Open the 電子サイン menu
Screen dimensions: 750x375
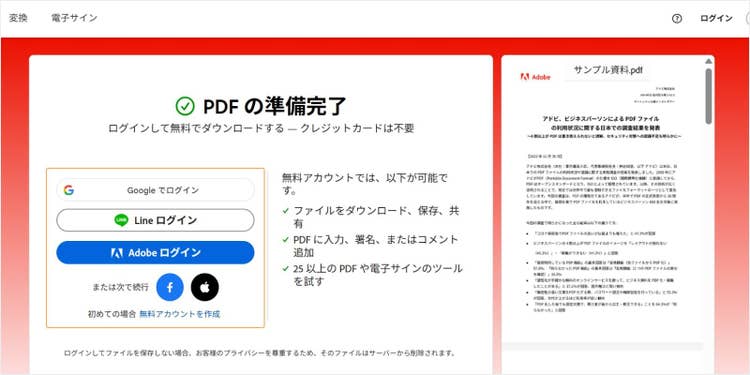(x=74, y=18)
